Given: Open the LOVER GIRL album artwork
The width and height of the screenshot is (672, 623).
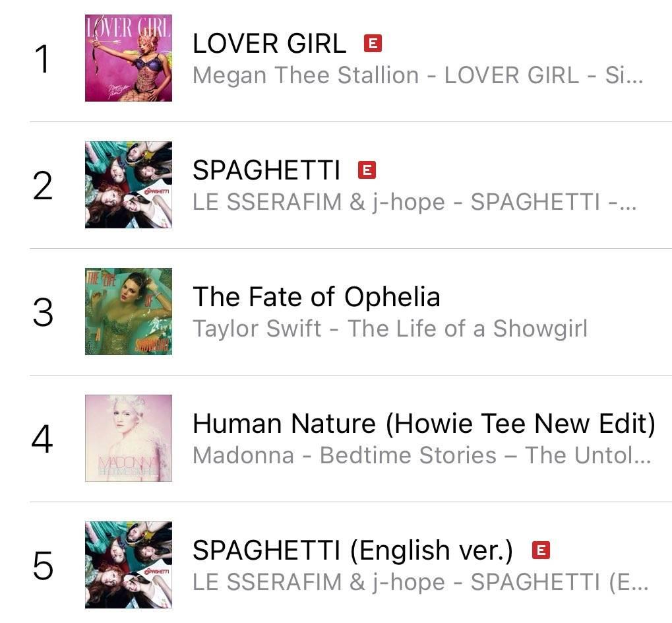Looking at the screenshot, I should (x=129, y=58).
